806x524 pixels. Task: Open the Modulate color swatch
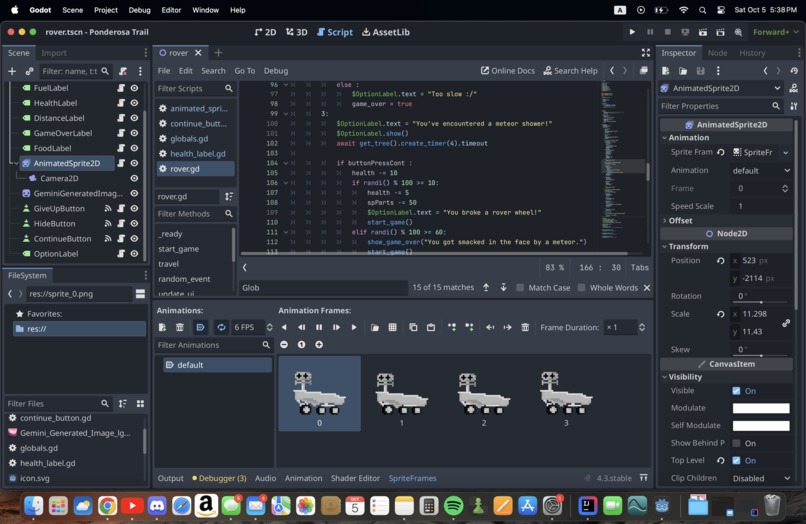click(760, 408)
